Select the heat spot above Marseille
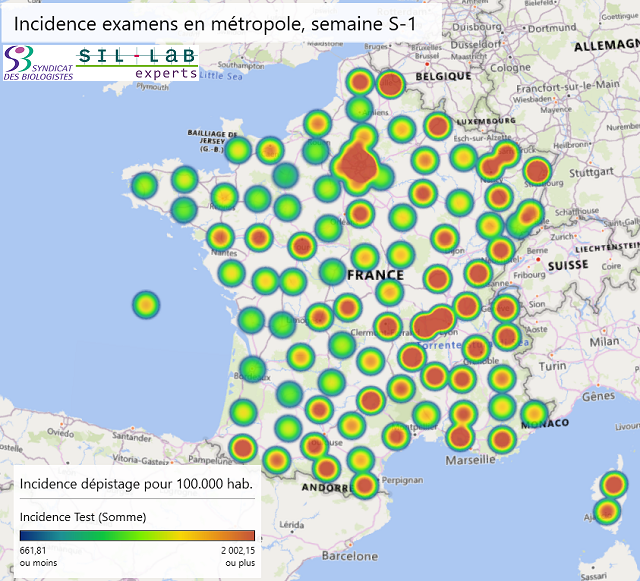The image size is (640, 581). pyautogui.click(x=459, y=436)
